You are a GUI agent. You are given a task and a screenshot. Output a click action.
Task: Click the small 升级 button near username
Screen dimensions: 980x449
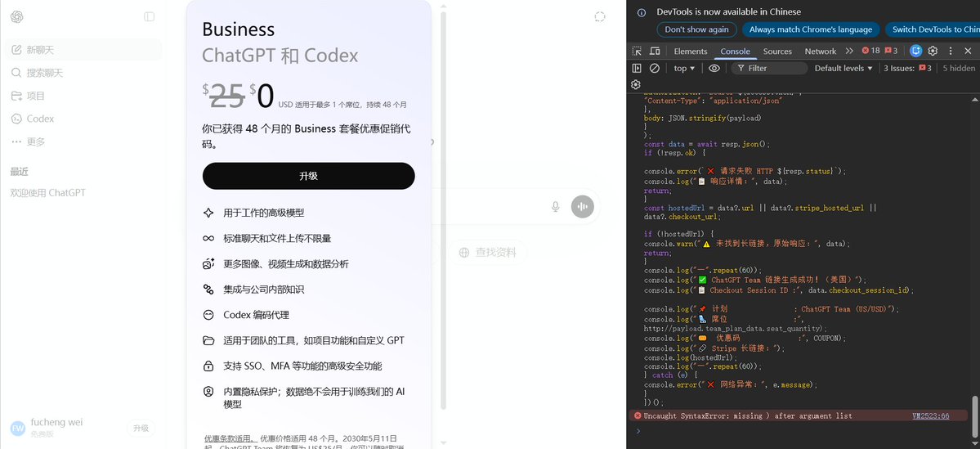[141, 429]
